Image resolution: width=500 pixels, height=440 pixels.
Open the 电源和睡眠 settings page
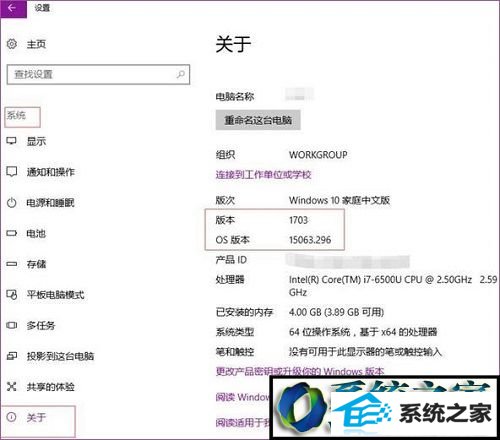click(51, 203)
